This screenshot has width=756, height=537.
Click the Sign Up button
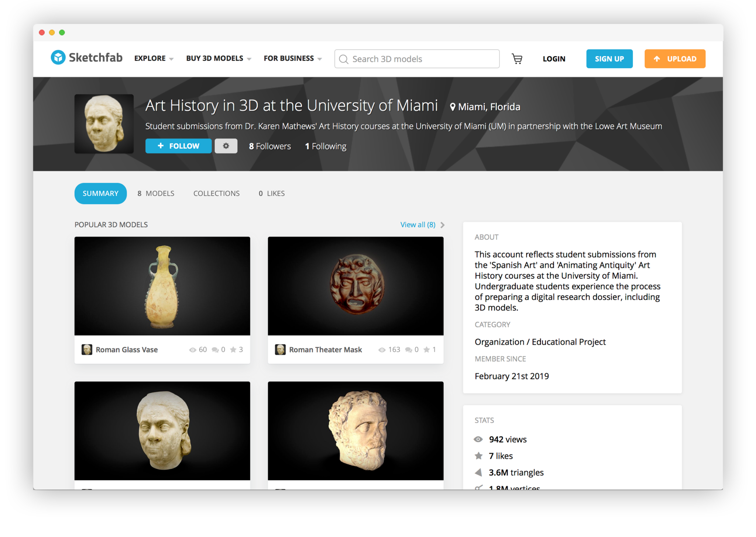(x=609, y=59)
